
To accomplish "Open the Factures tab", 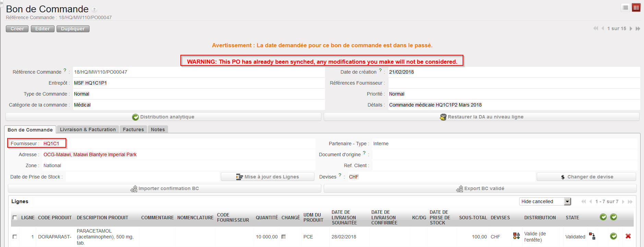I will (x=133, y=129).
